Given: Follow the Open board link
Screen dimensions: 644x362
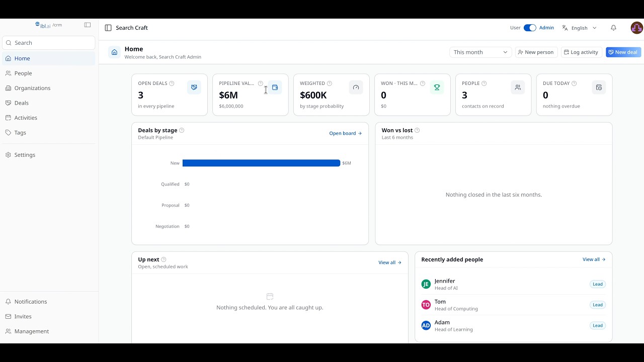Looking at the screenshot, I should (x=345, y=133).
